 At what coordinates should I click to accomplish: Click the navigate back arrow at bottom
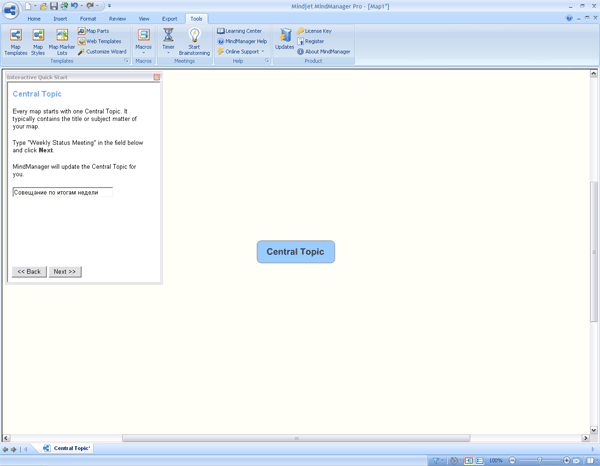tap(5, 449)
